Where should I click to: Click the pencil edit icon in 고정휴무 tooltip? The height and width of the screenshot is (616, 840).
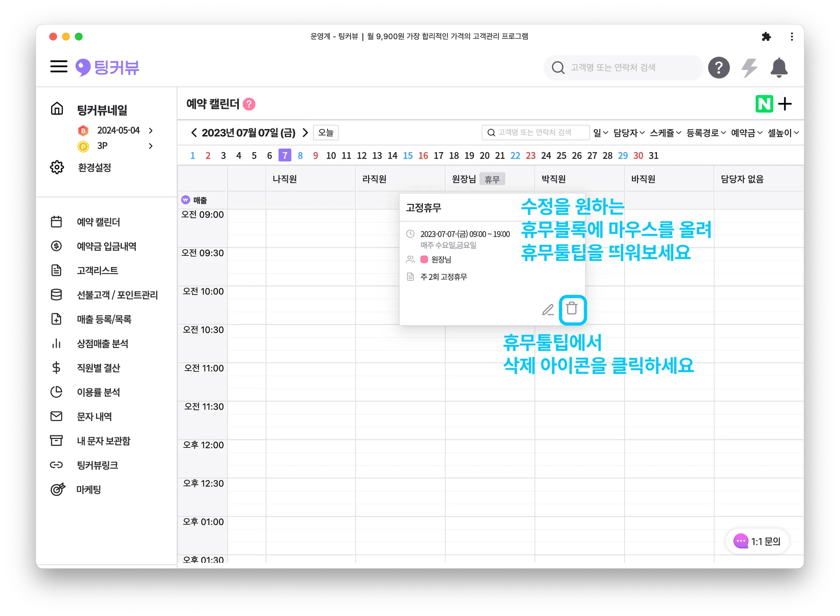tap(548, 310)
